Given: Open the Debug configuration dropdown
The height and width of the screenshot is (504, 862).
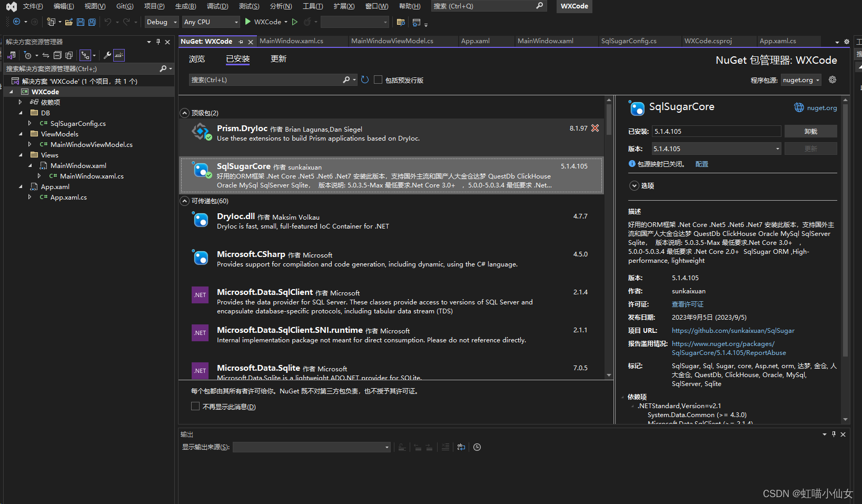Looking at the screenshot, I should [162, 22].
